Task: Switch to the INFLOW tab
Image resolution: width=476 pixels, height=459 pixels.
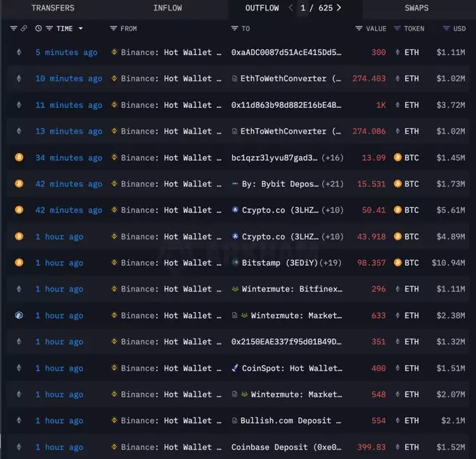Action: (167, 8)
